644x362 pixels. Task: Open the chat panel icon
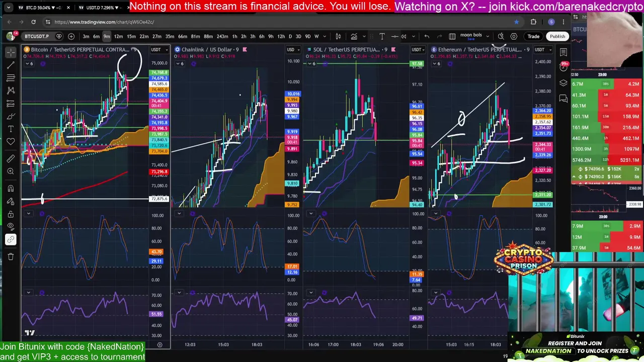point(563,99)
